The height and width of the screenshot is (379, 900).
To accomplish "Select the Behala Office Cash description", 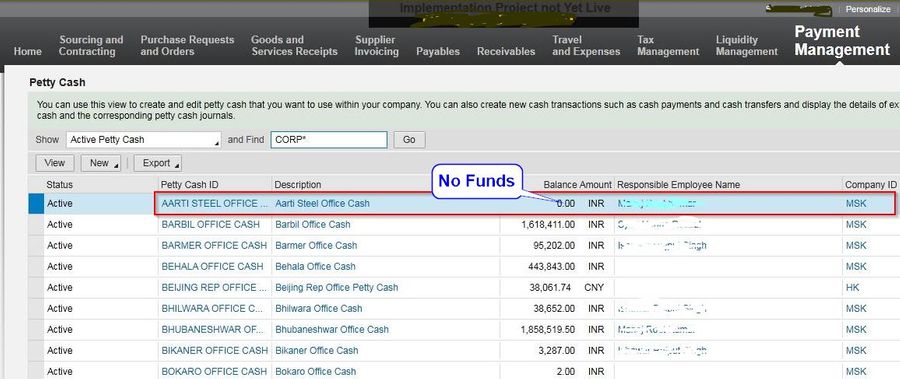I will (315, 266).
